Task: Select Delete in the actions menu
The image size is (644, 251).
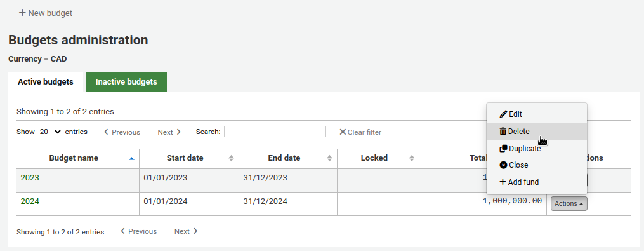Action: click(537, 132)
